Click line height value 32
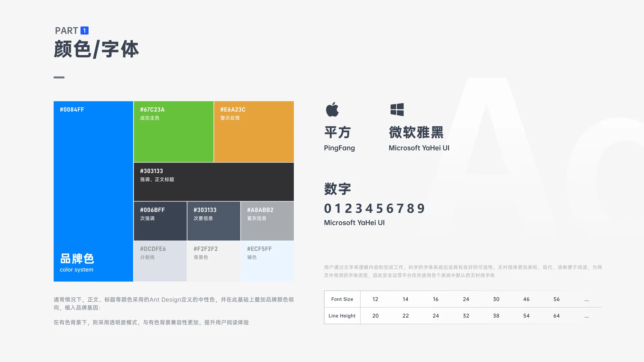Viewport: 644px width, 362px height. click(x=466, y=316)
